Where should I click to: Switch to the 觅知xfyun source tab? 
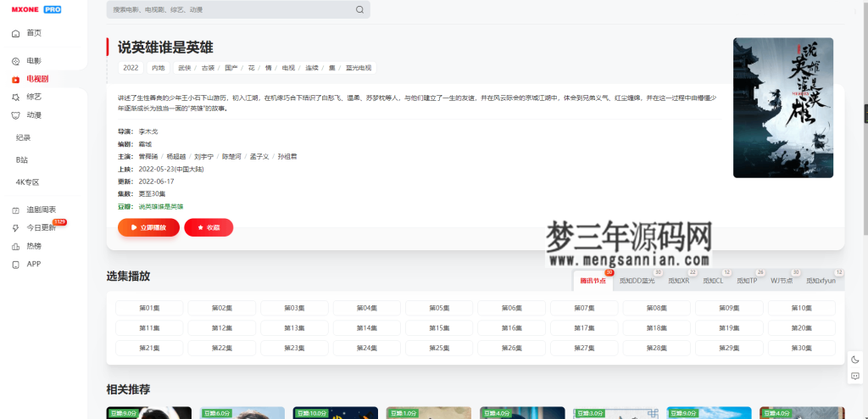[821, 281]
